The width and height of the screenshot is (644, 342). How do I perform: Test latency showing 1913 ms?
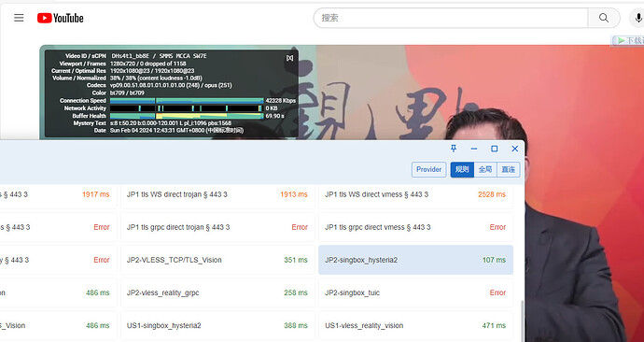coord(294,194)
